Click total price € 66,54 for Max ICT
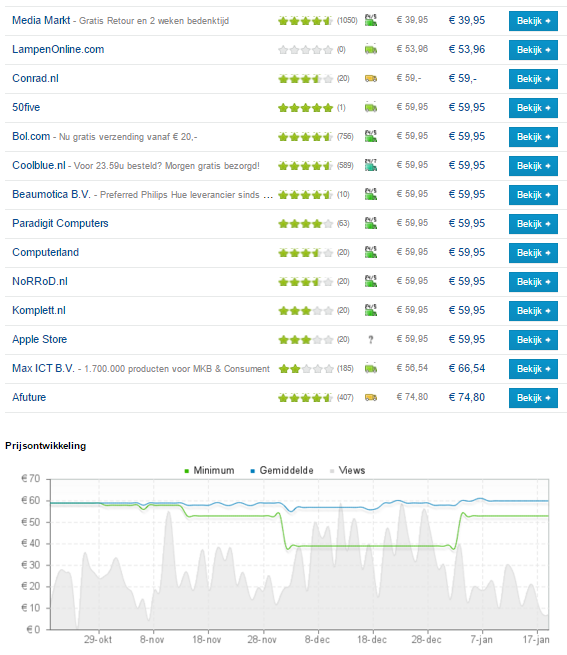 [467, 368]
